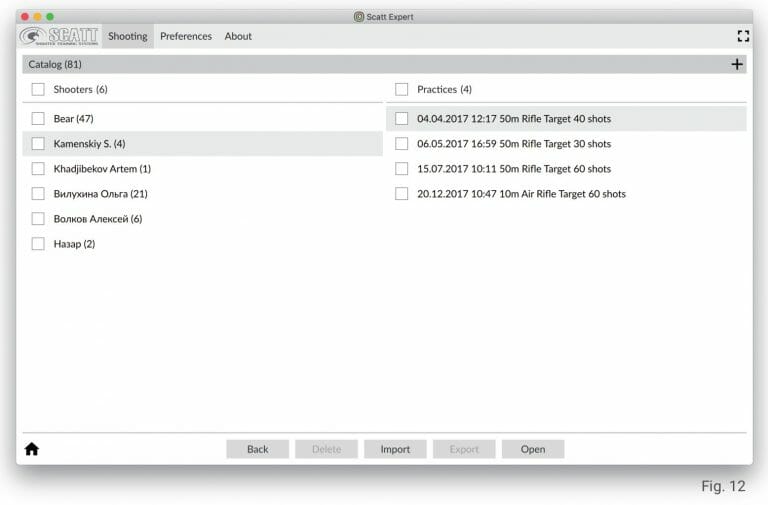Viewport: 768px width, 505px height.
Task: Select shooter Волков Алексей (6)
Action: 98,219
